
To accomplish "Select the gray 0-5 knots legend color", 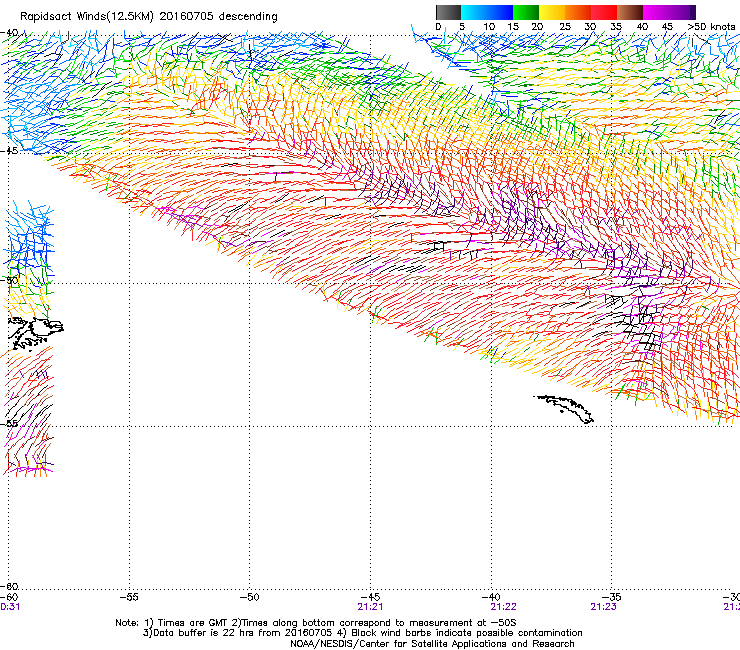I will (448, 12).
